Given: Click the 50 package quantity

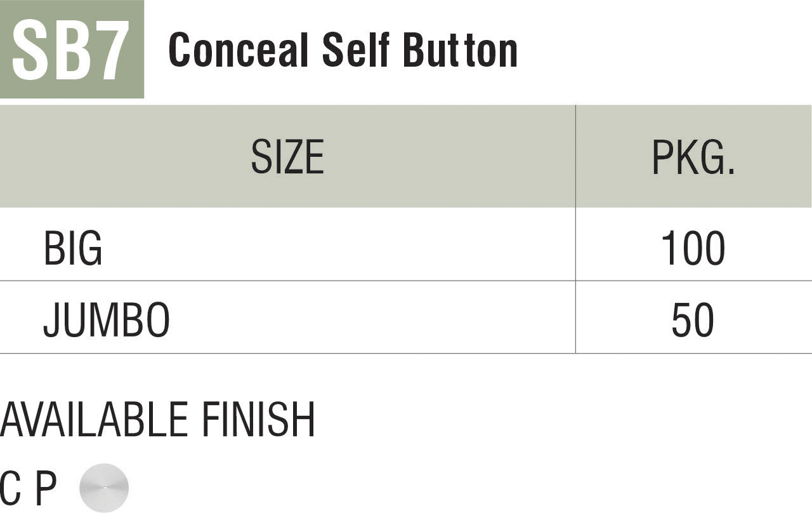Looking at the screenshot, I should tap(693, 319).
